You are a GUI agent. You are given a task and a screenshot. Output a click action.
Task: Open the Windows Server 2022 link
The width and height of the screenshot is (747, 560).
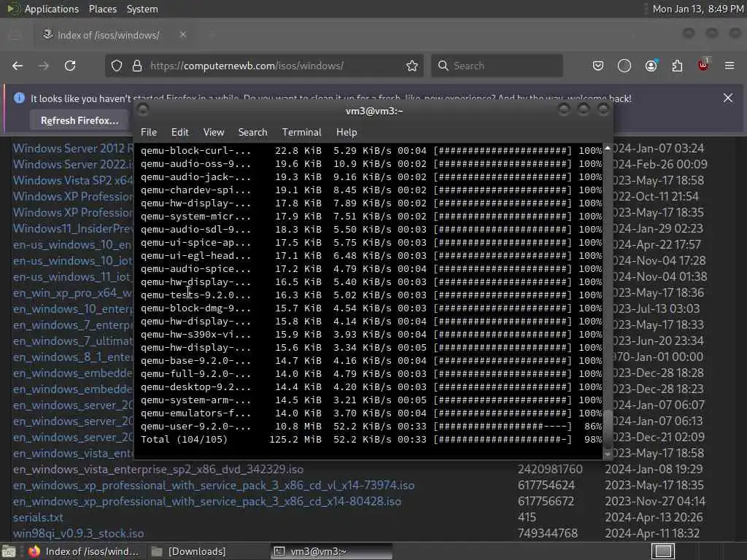[74, 164]
